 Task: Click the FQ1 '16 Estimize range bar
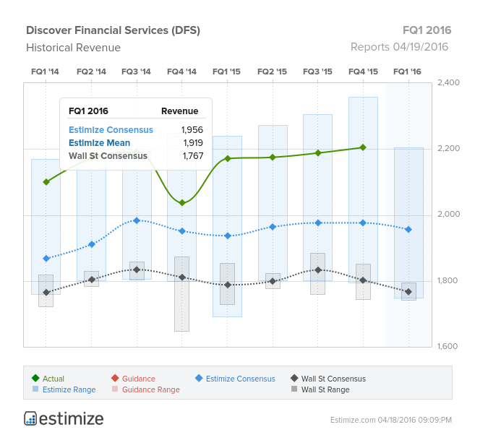pyautogui.click(x=408, y=223)
